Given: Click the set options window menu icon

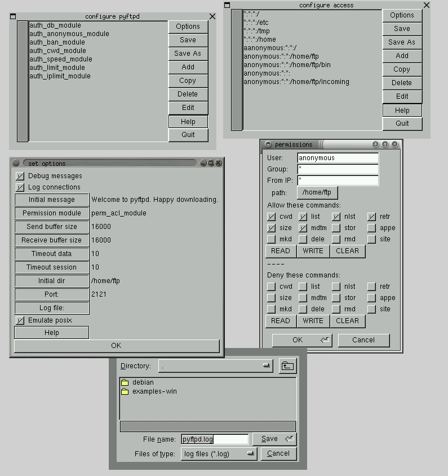Looking at the screenshot, I should [16, 163].
